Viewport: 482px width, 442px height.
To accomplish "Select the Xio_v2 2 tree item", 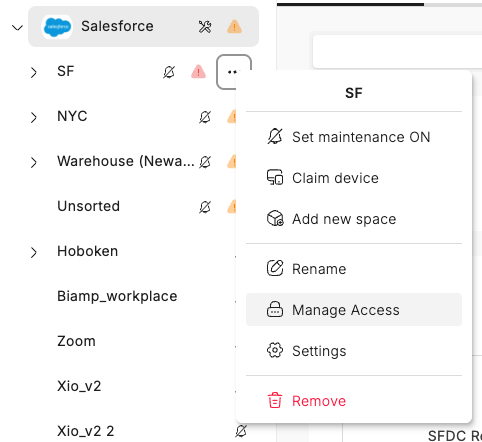I will point(85,431).
